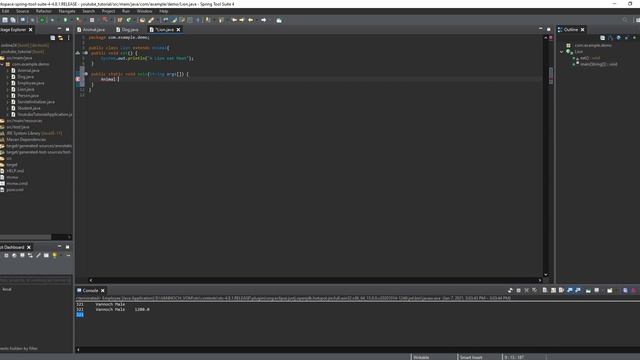Image resolution: width=640 pixels, height=360 pixels.
Task: Click Smart Insert status bar entry
Action: pyautogui.click(x=471, y=357)
